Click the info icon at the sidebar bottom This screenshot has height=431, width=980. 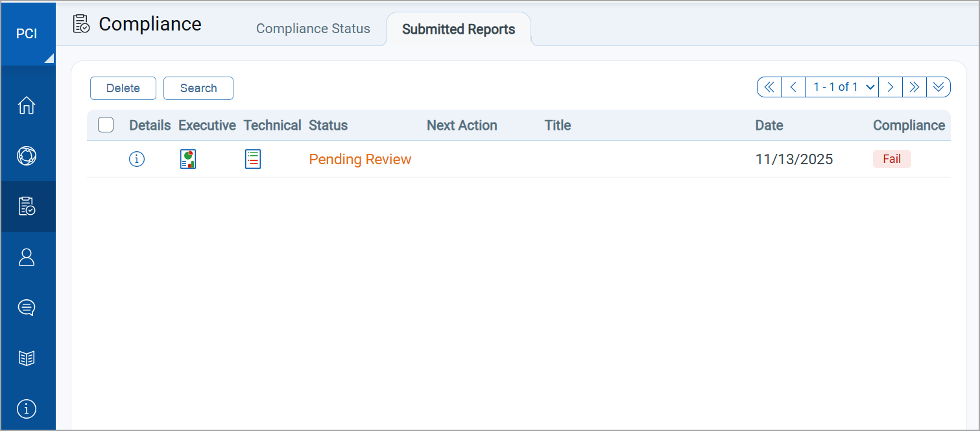pyautogui.click(x=27, y=409)
